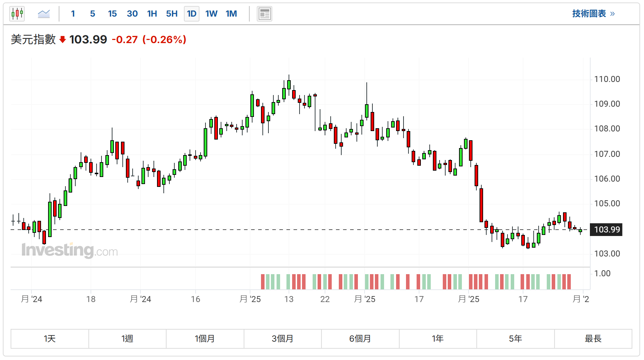Screen dimensions: 644x360
Task: Set range to 最長
Action: pos(593,339)
